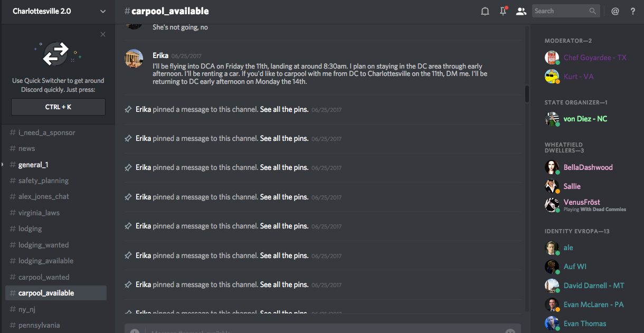The width and height of the screenshot is (644, 333).
Task: Toggle the member list icon
Action: [521, 11]
